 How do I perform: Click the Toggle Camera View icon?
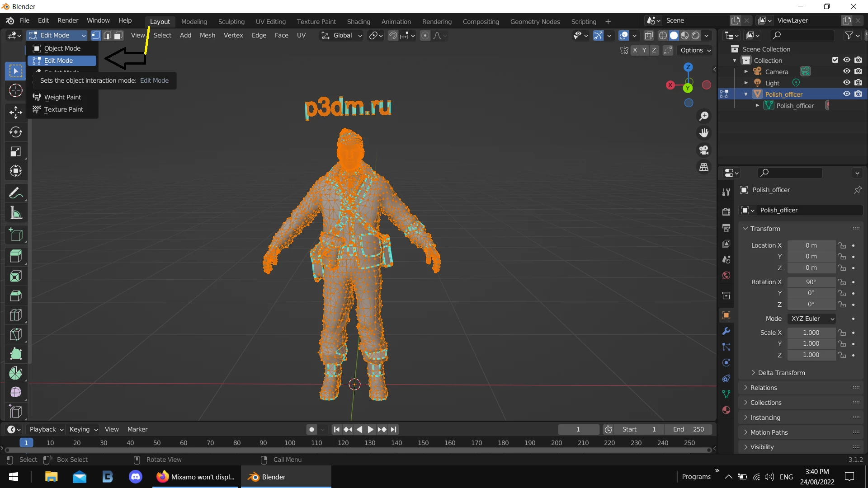click(704, 150)
